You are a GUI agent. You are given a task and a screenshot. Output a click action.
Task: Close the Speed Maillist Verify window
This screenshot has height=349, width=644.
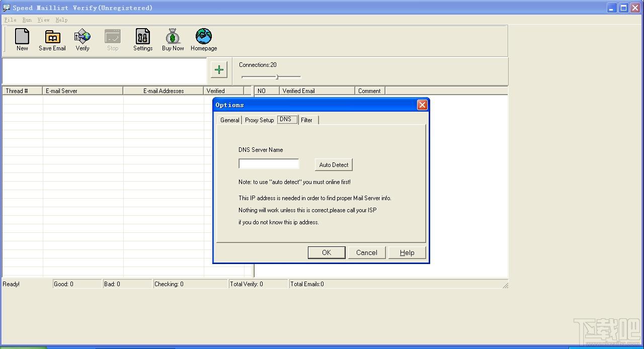635,8
